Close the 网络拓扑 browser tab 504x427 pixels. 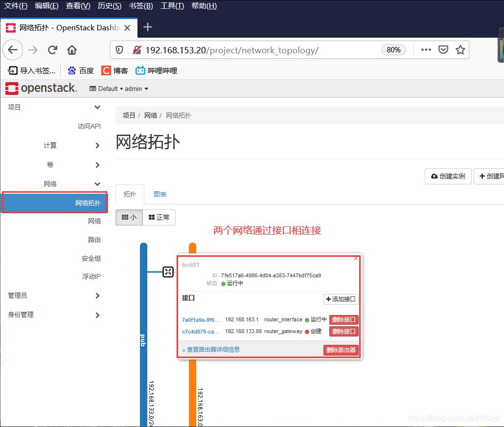127,28
